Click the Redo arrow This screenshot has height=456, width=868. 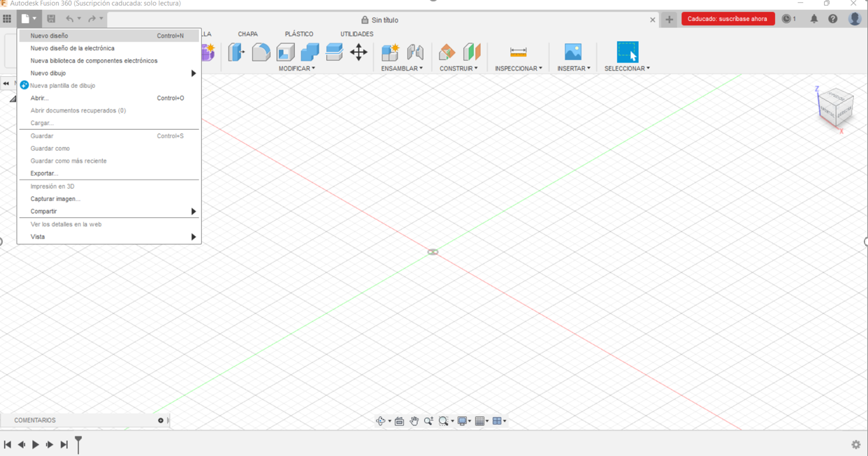point(92,19)
